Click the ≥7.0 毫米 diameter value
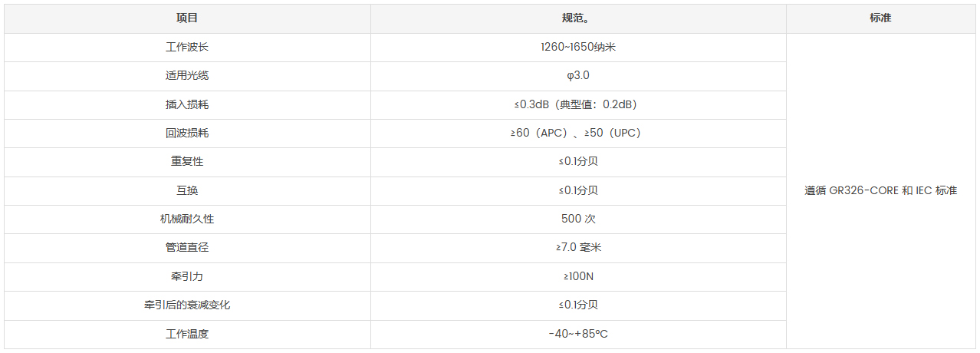980x353 pixels. coord(578,248)
